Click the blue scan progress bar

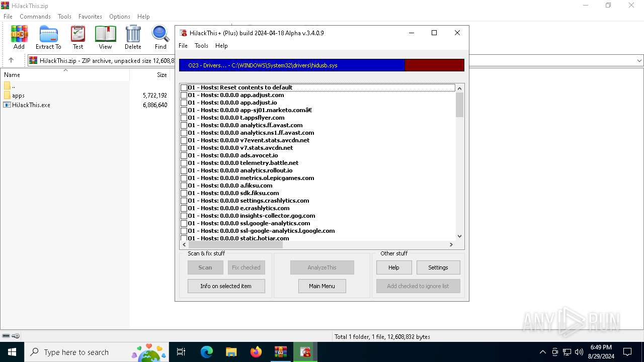click(292, 65)
